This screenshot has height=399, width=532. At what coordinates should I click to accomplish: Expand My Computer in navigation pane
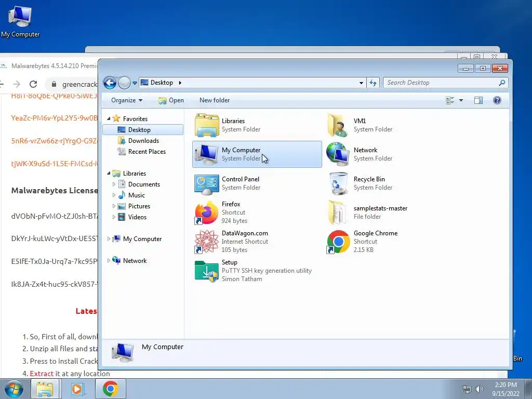pyautogui.click(x=109, y=239)
